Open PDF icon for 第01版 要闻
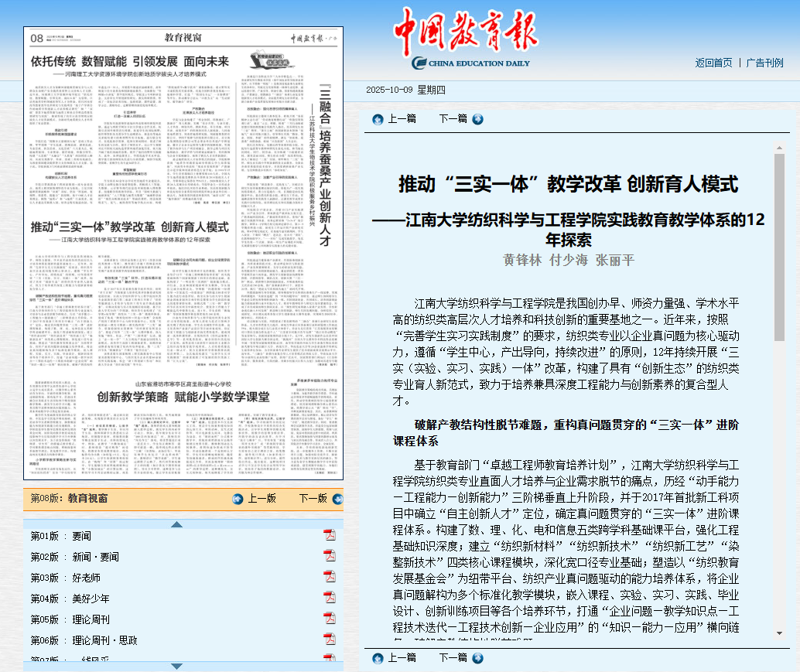The image size is (800, 672). click(x=329, y=535)
